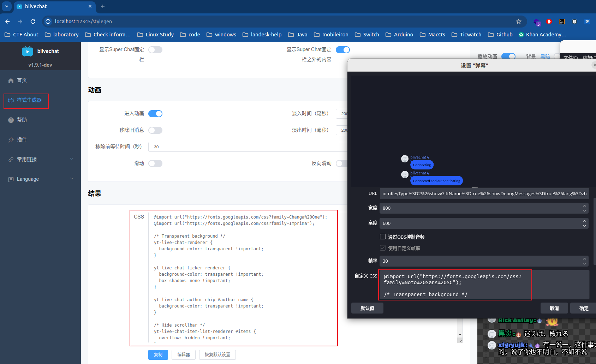Toggle the 滑动 animation switch
Screen dimensions: 596x364
pos(155,163)
